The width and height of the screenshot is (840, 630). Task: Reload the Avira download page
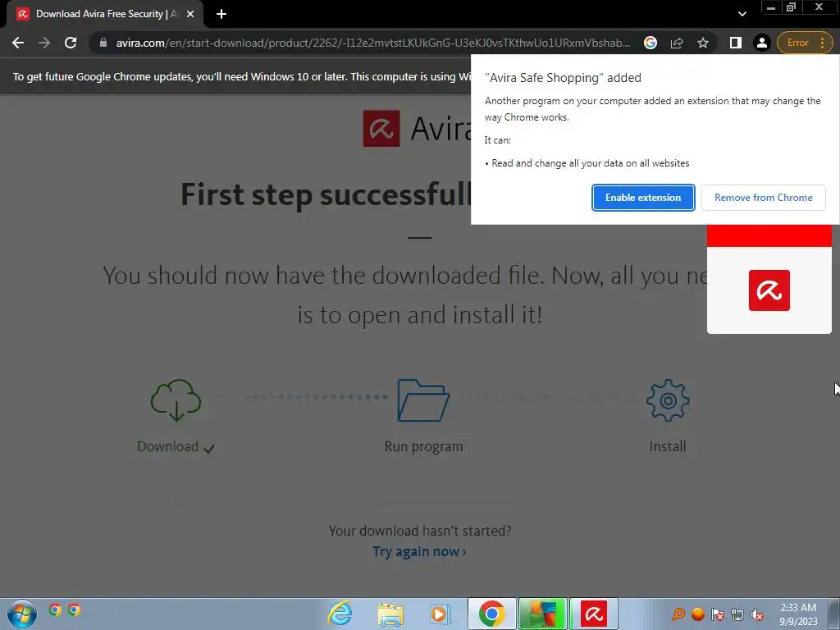click(x=71, y=43)
